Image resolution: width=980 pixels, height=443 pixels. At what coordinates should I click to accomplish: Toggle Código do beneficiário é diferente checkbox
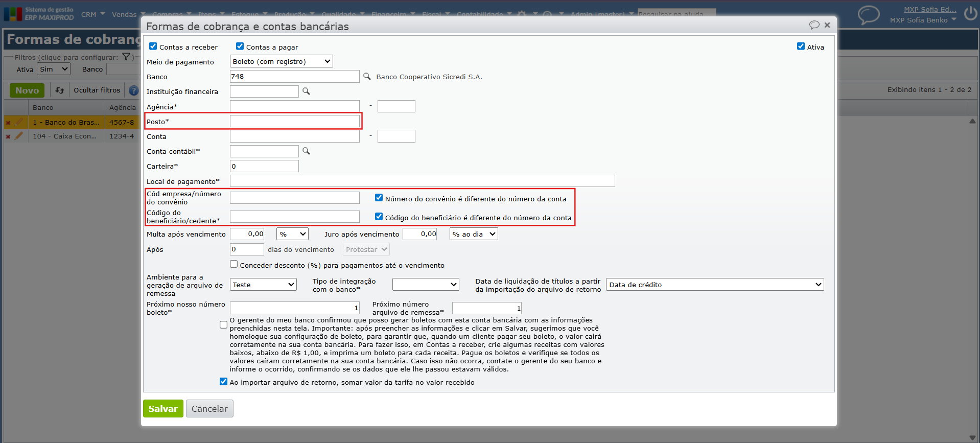tap(379, 217)
